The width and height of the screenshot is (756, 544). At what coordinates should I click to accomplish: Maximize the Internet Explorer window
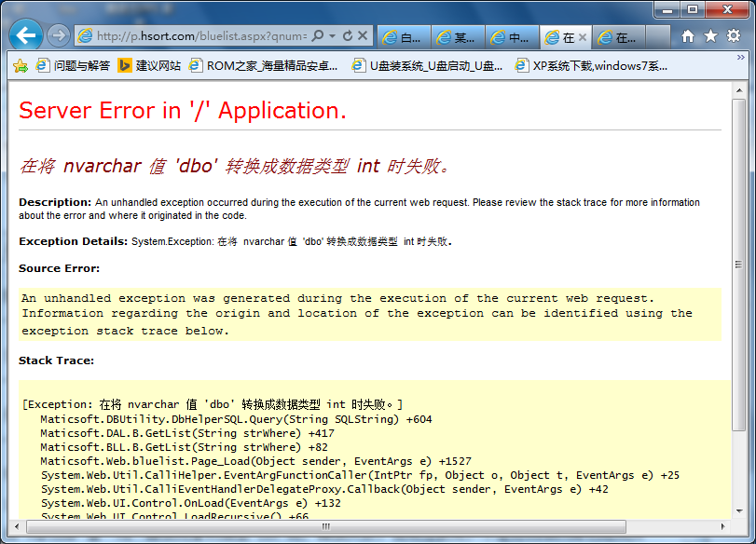693,9
